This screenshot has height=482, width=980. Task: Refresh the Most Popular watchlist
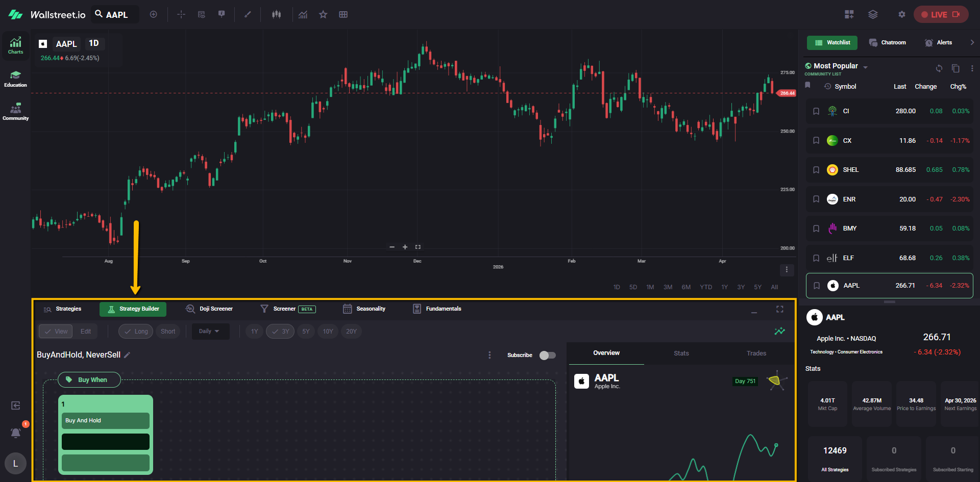(x=939, y=68)
